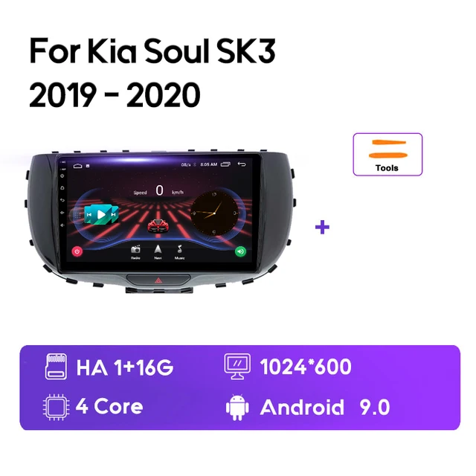476x476 pixels.
Task: Tap the side-panel power button
Action: click(x=62, y=176)
